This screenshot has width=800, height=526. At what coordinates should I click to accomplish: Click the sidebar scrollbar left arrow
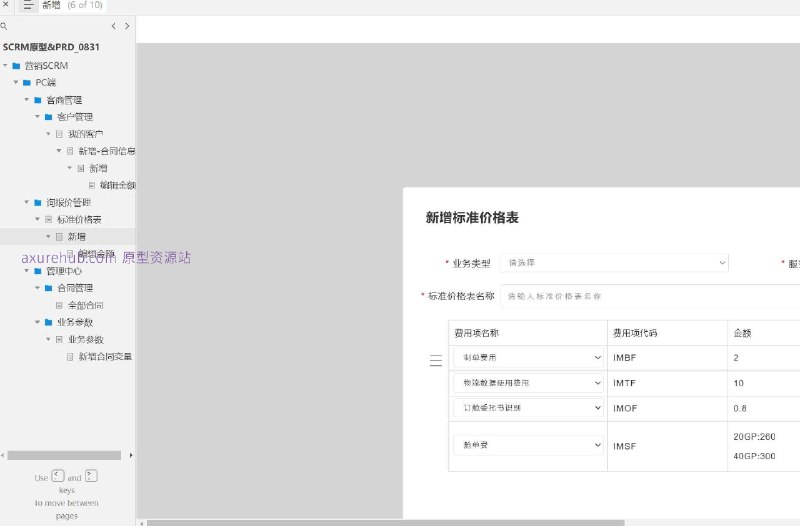click(x=3, y=455)
